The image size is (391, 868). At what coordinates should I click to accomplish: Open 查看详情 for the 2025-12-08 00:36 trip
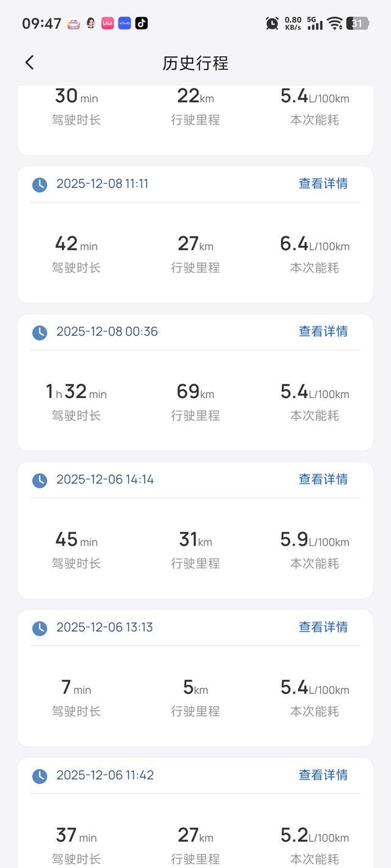click(x=323, y=331)
